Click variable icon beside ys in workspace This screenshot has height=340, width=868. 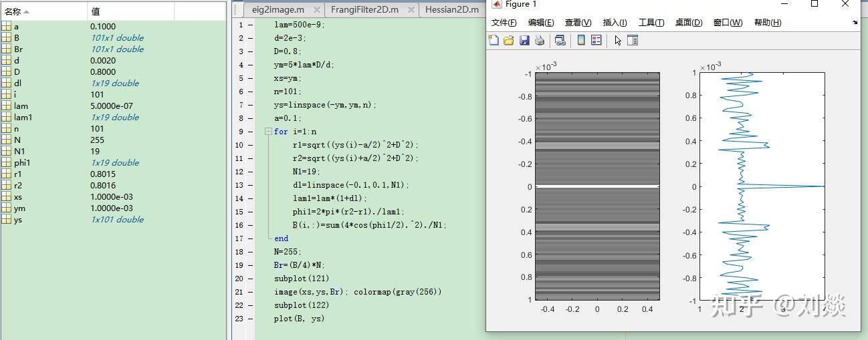click(6, 220)
